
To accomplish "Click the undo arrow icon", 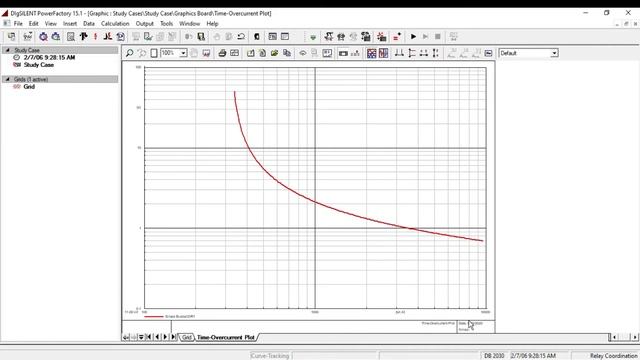I will 241,37.
